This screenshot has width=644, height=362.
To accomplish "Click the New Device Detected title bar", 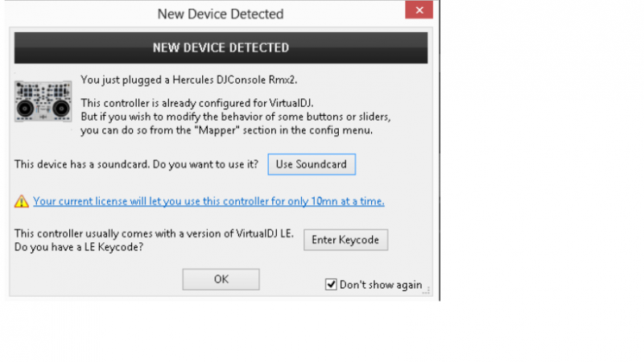I will tap(220, 14).
